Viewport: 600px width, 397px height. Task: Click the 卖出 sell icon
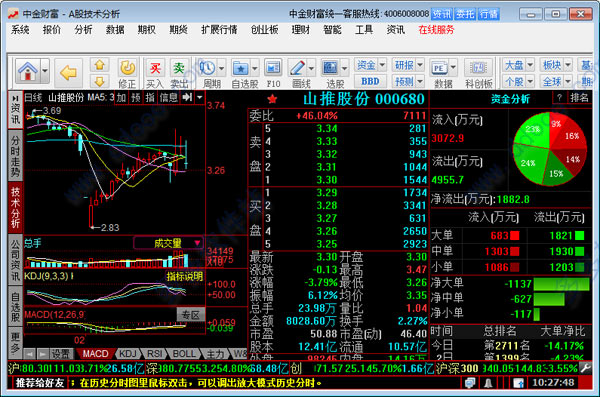179,69
